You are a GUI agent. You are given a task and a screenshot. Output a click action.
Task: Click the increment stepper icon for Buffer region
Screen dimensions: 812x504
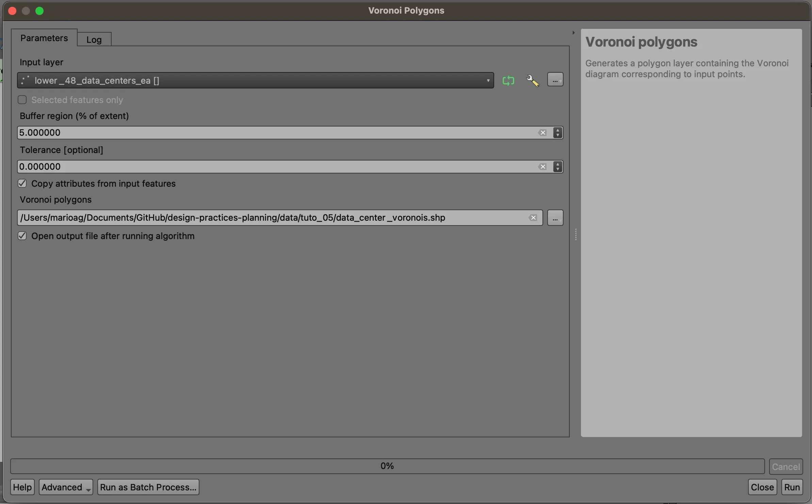(x=557, y=130)
